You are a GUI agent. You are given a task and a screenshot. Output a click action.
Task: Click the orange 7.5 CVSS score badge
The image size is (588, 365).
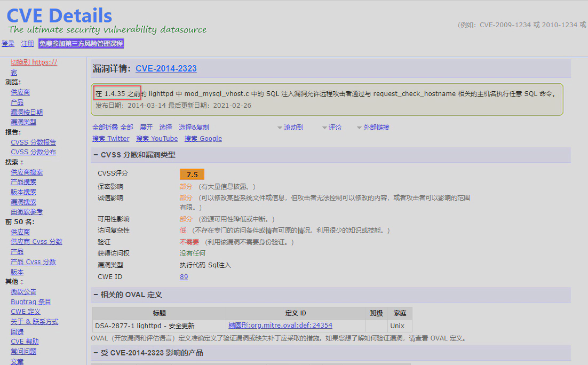pyautogui.click(x=192, y=174)
